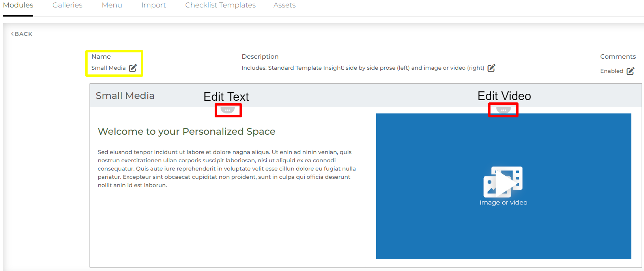Click the Enabled comments status text

612,71
